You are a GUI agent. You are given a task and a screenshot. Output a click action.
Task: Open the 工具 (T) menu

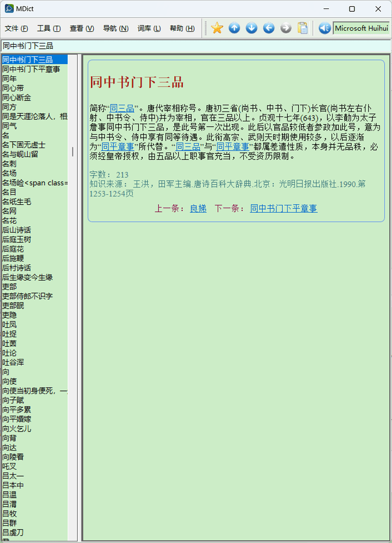click(x=49, y=29)
